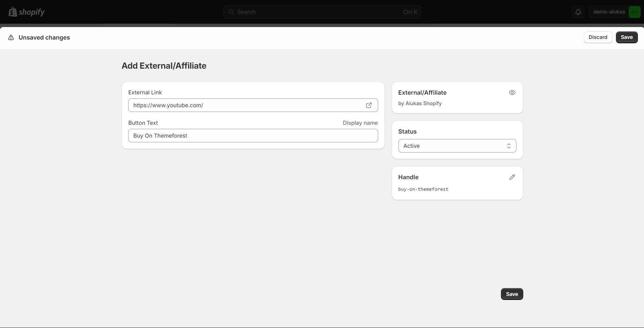Discard the unsaved changes
The width and height of the screenshot is (644, 328).
[598, 37]
